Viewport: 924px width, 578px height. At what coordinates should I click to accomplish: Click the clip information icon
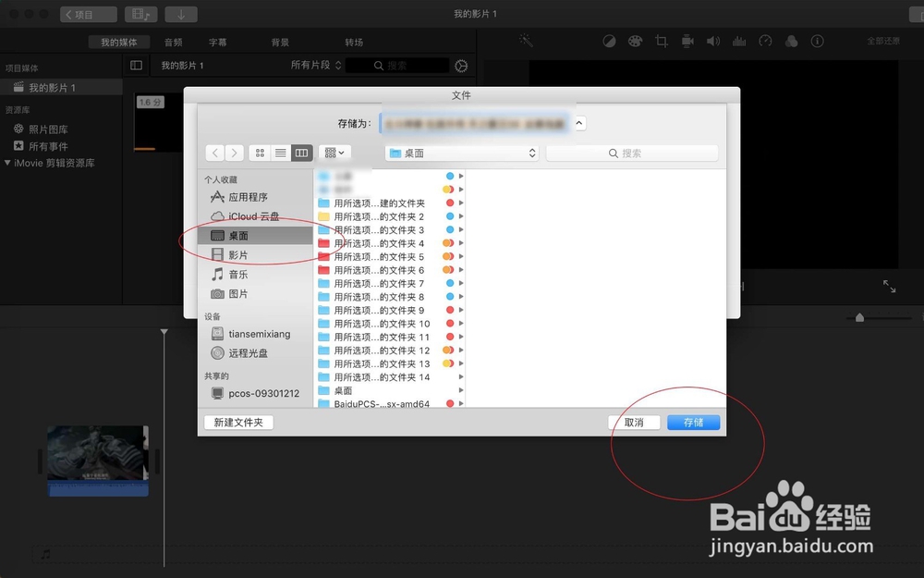(x=816, y=41)
